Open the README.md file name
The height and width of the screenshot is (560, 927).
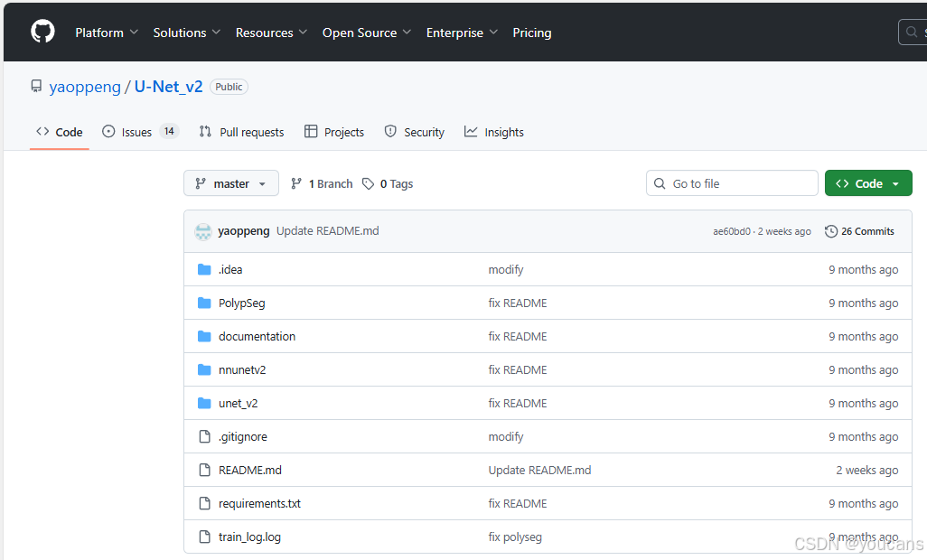(250, 471)
